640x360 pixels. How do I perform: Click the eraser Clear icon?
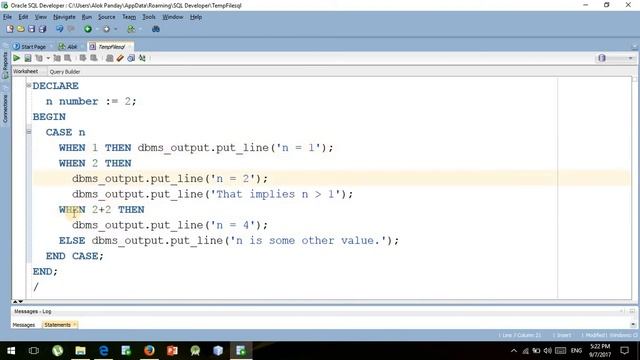click(x=120, y=58)
